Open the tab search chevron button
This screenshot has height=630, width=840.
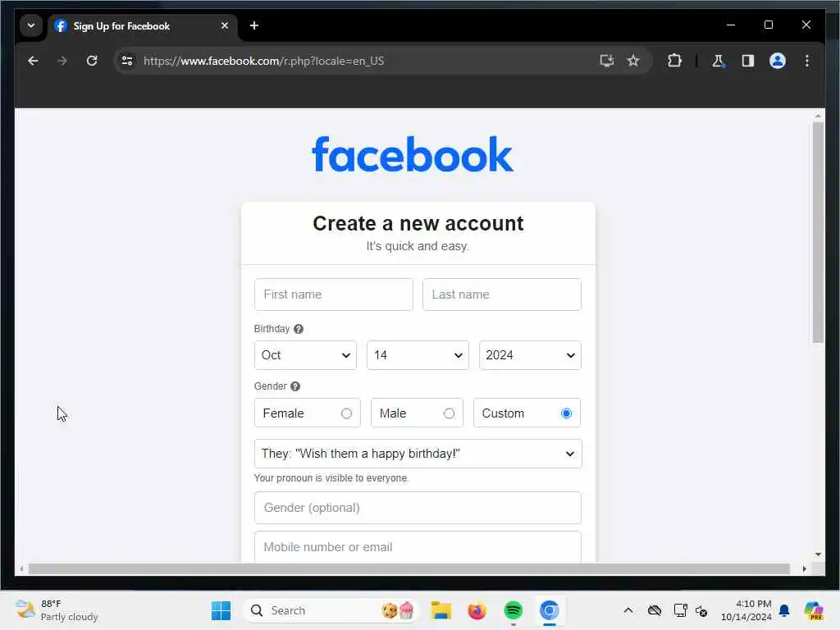31,25
